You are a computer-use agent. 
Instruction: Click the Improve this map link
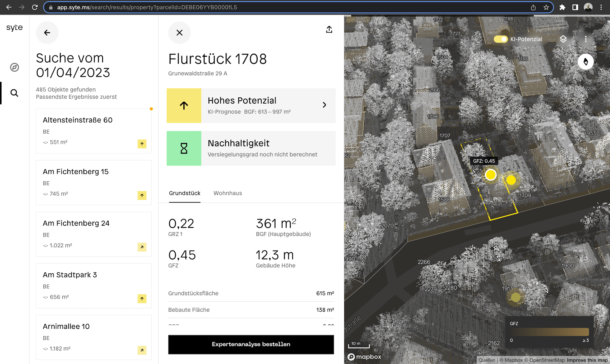[x=587, y=360]
